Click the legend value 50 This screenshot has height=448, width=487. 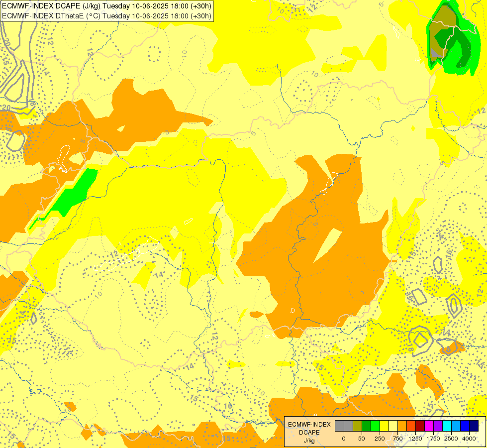coord(362,439)
